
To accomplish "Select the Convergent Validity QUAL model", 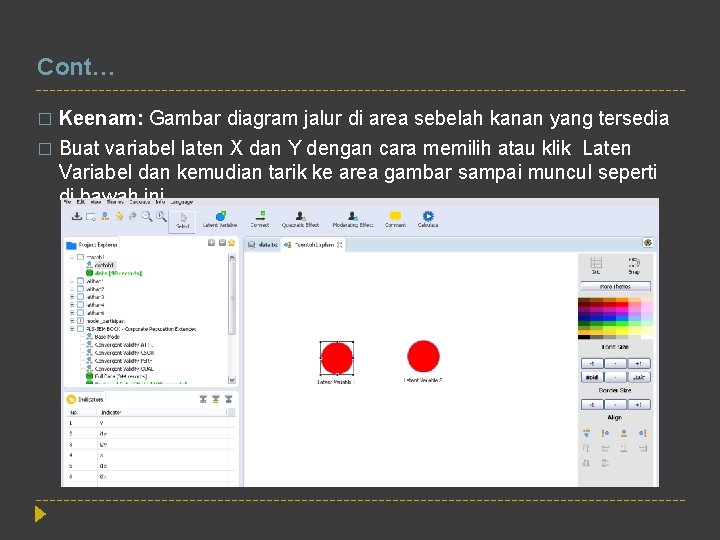I will 120,369.
